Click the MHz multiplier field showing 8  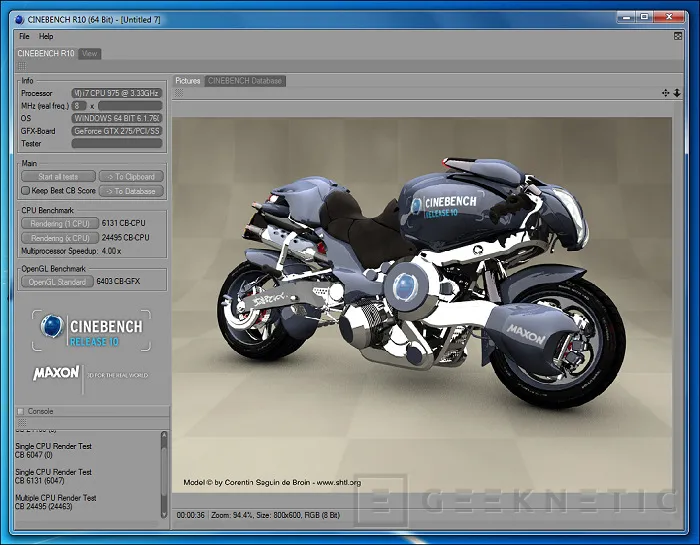(x=79, y=106)
